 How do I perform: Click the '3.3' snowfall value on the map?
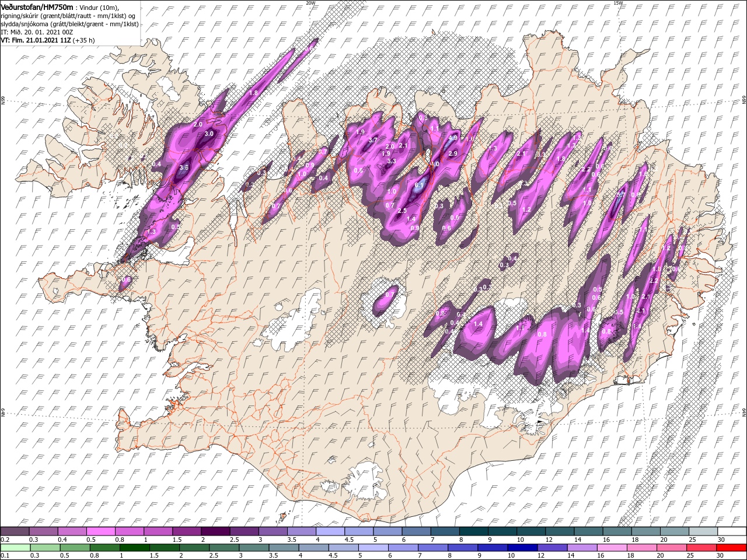[x=392, y=161]
